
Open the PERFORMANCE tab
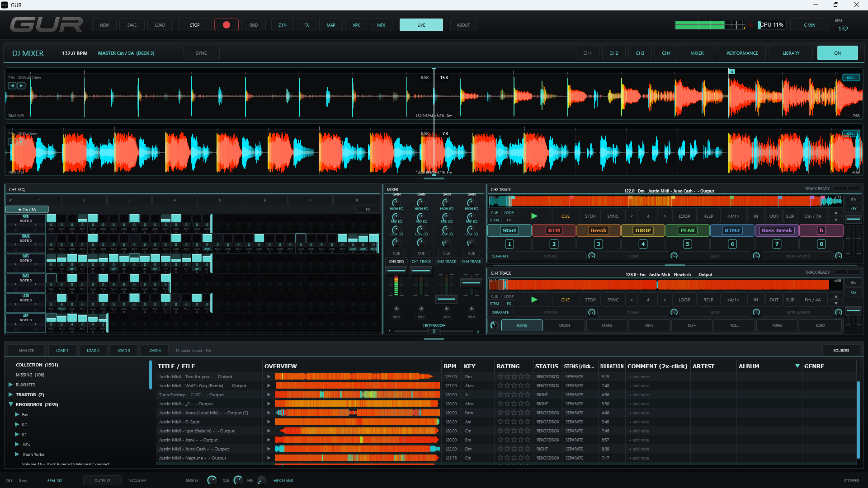742,53
